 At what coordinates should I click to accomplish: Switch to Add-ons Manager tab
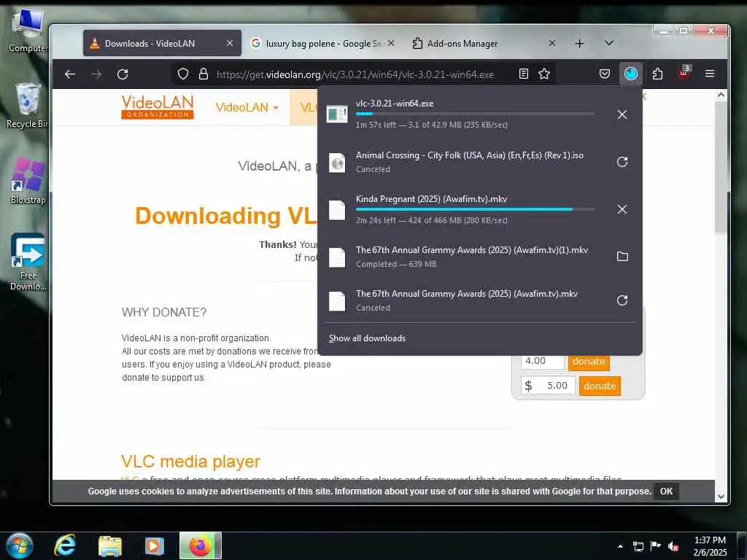(483, 43)
